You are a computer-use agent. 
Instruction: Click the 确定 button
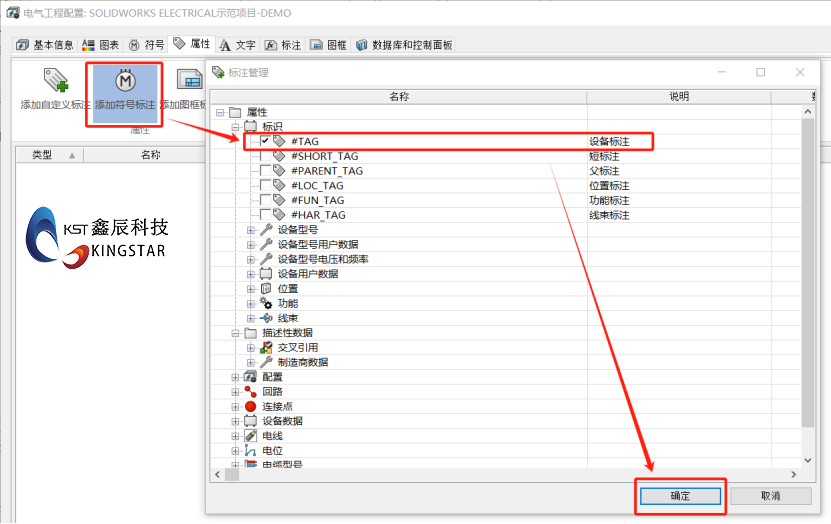[680, 496]
